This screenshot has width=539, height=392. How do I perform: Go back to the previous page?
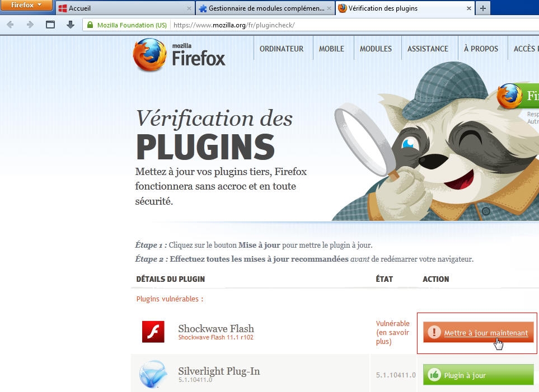10,25
